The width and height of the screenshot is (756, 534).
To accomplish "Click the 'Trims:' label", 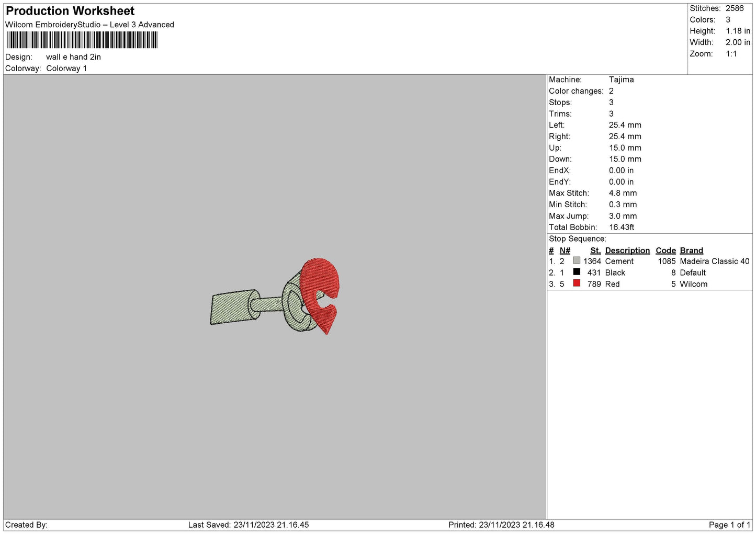I will click(560, 114).
